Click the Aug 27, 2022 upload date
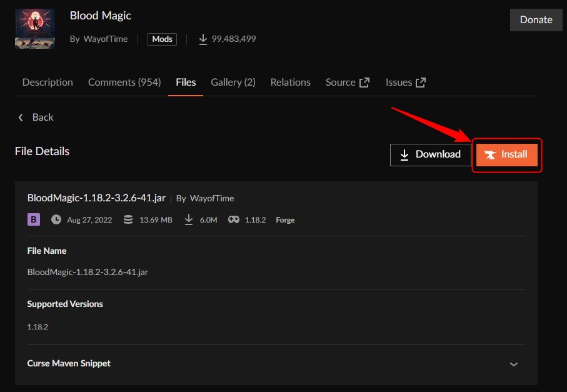The image size is (567, 392). pos(89,220)
